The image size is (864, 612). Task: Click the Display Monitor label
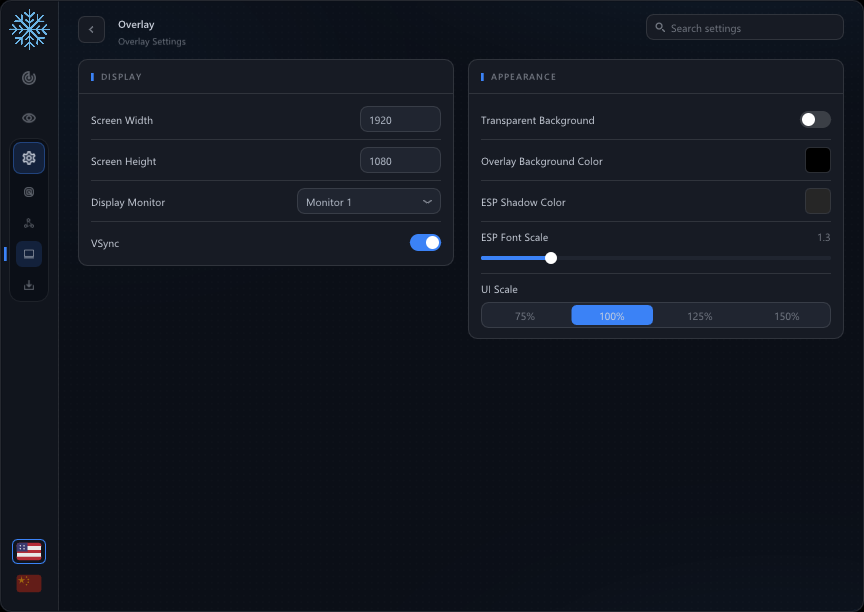(x=128, y=202)
